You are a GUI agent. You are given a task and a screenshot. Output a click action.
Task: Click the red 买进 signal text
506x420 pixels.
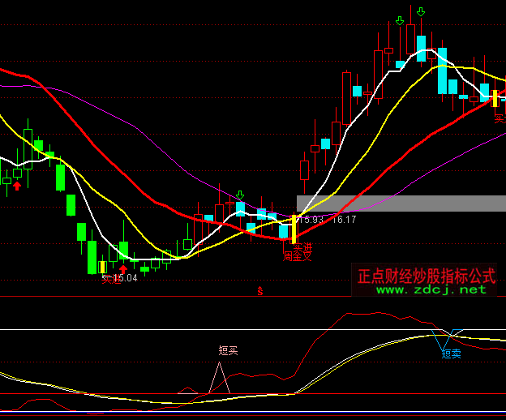(x=302, y=246)
